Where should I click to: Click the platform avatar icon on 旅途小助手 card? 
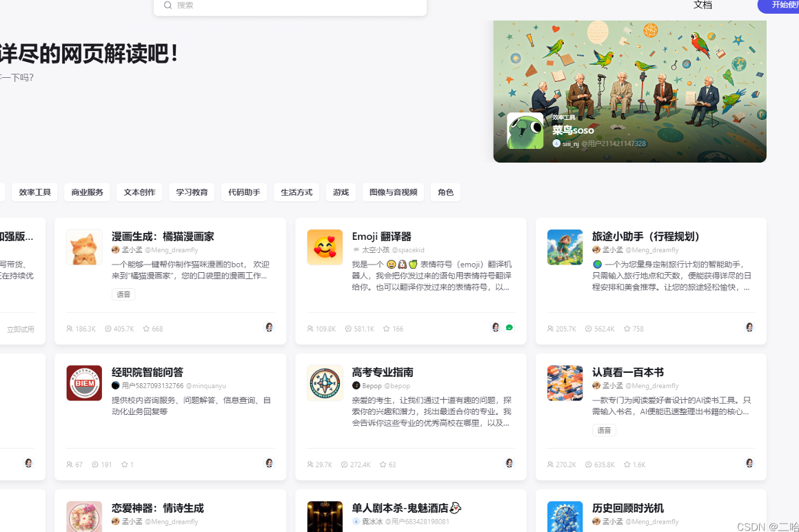pyautogui.click(x=749, y=327)
